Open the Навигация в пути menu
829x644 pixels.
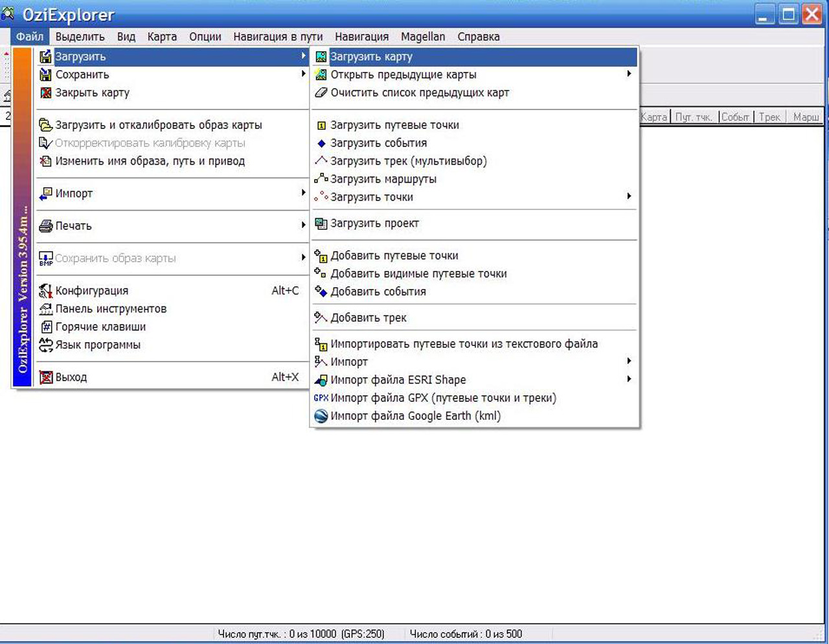click(278, 37)
